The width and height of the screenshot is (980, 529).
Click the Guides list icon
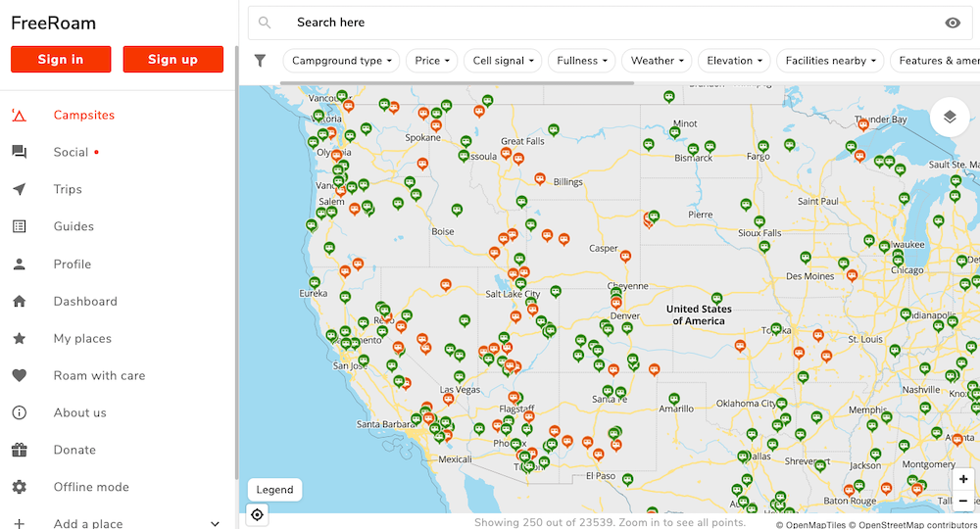20,226
